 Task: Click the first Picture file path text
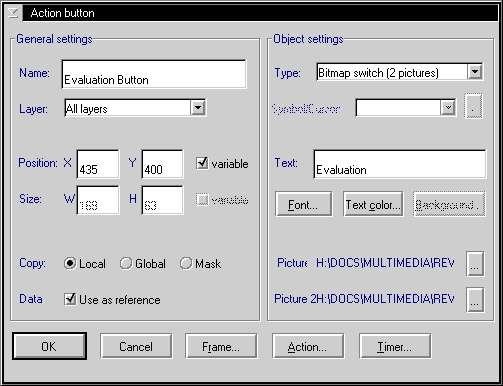pyautogui.click(x=385, y=263)
